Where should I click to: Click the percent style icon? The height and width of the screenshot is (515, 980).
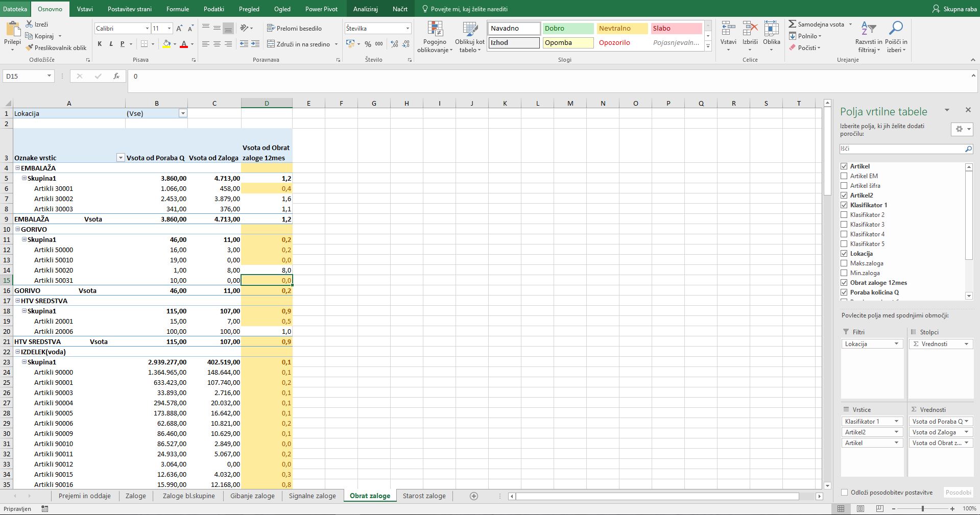(368, 44)
